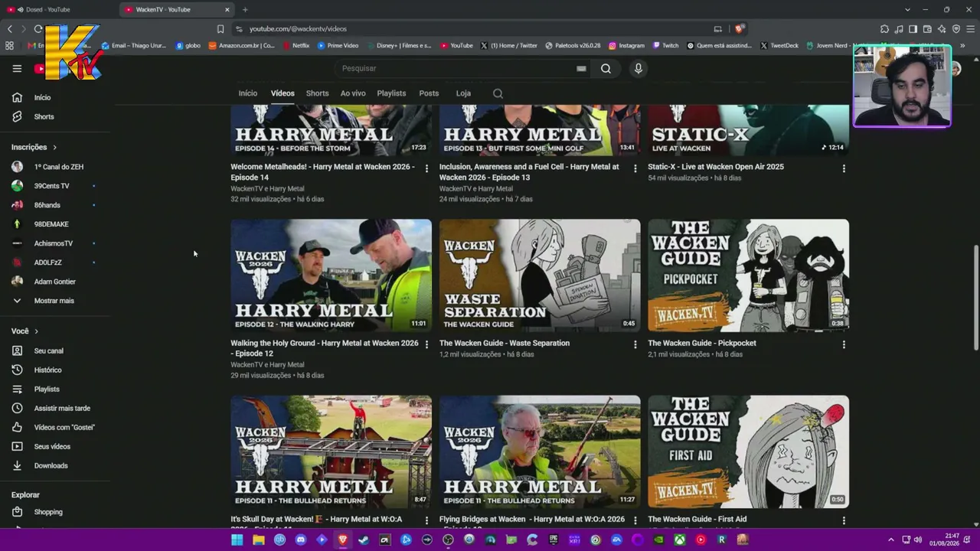Open Steam from the taskbar
This screenshot has height=551, width=980.
(364, 540)
